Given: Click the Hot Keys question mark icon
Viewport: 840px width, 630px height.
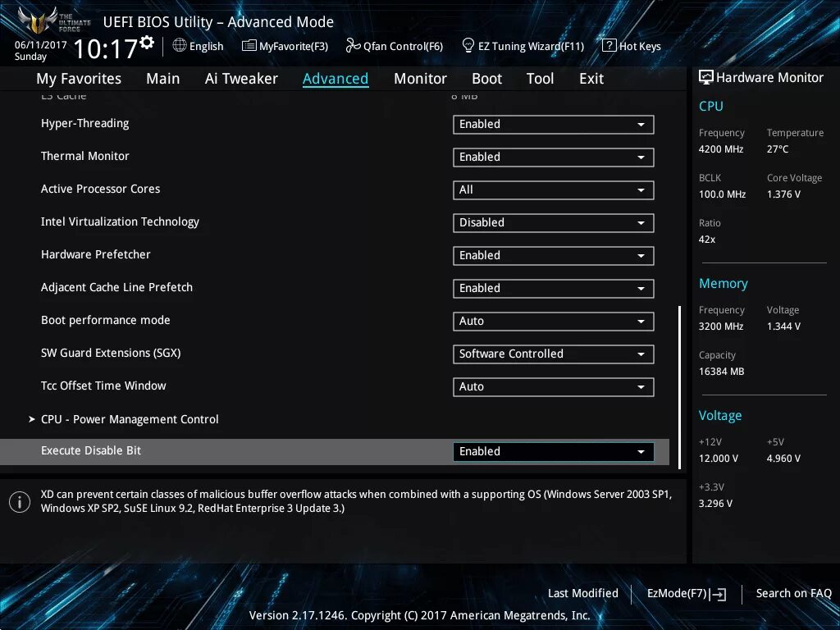Looking at the screenshot, I should [x=609, y=46].
